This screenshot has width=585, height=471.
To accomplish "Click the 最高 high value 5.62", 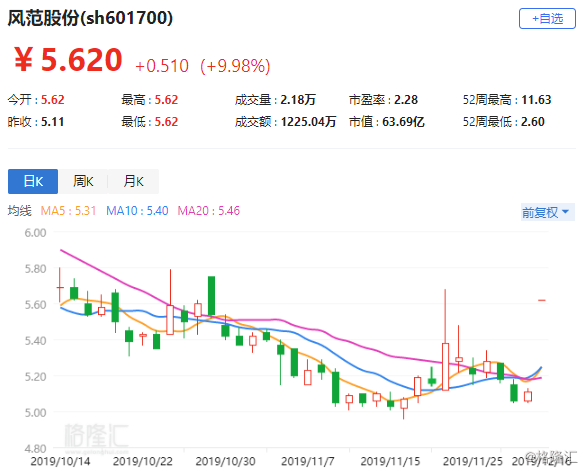I will [x=166, y=100].
